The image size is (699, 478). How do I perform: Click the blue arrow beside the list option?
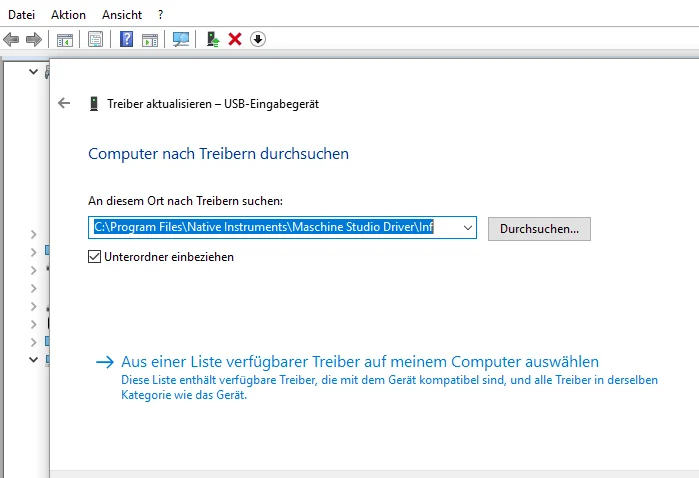click(x=105, y=362)
